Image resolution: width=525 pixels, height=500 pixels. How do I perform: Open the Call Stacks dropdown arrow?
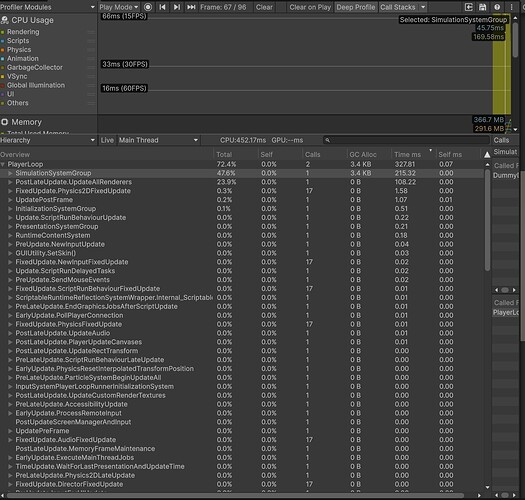point(423,7)
